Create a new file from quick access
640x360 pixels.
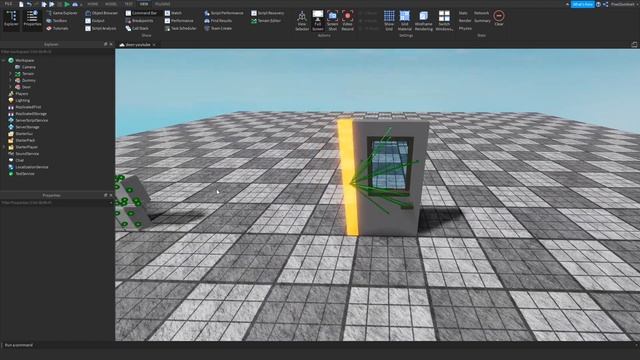tap(21, 4)
